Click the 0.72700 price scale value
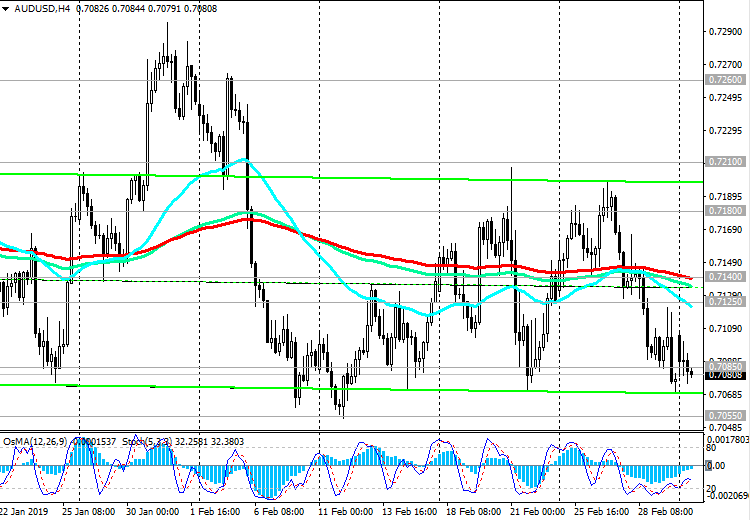750x520 pixels. [x=725, y=65]
